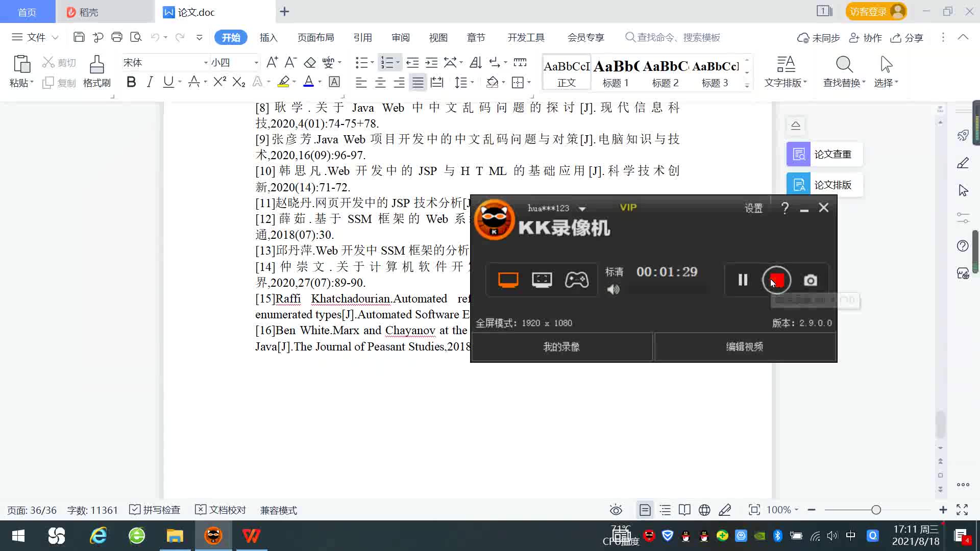
Task: Toggle italic formatting
Action: coord(150,82)
